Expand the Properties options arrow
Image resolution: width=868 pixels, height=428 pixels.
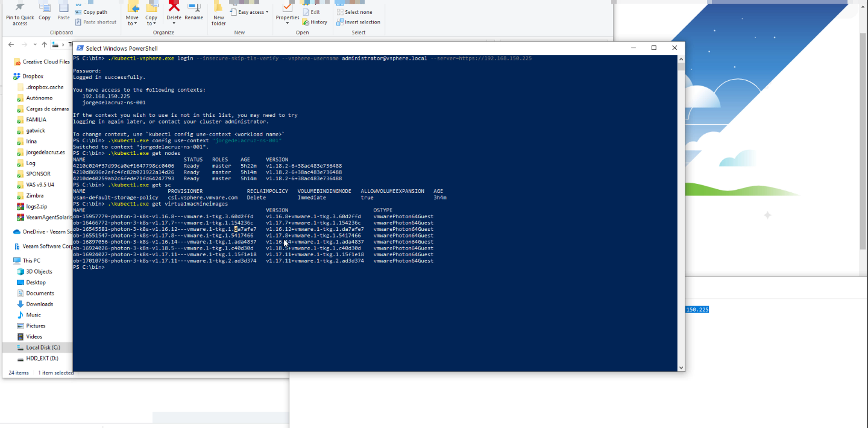click(288, 24)
